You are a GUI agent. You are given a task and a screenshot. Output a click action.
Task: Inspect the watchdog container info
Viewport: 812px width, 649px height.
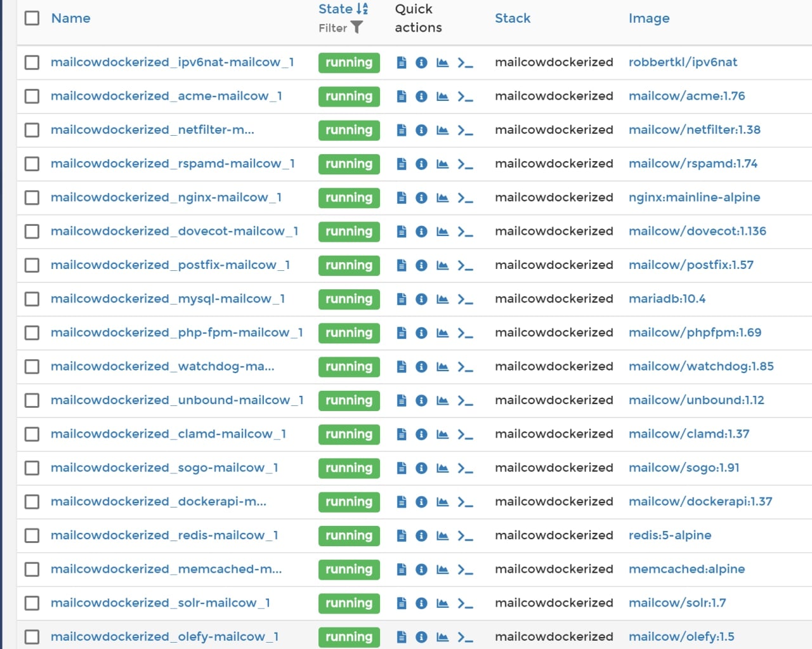click(x=421, y=367)
